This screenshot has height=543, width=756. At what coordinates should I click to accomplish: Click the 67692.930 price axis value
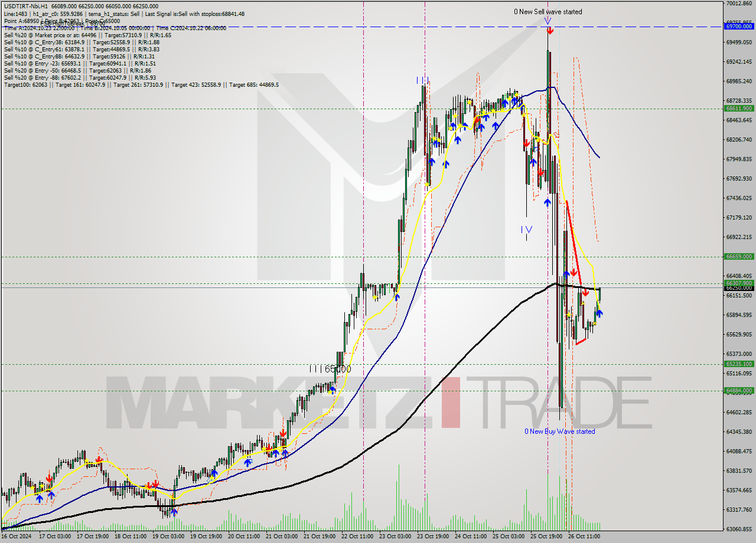[x=739, y=179]
